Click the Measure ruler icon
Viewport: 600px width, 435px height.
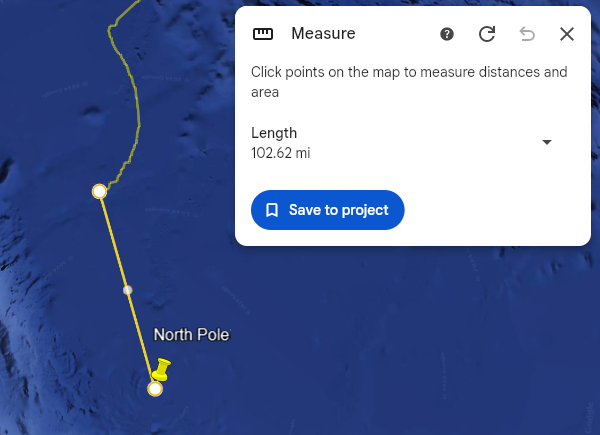point(263,34)
